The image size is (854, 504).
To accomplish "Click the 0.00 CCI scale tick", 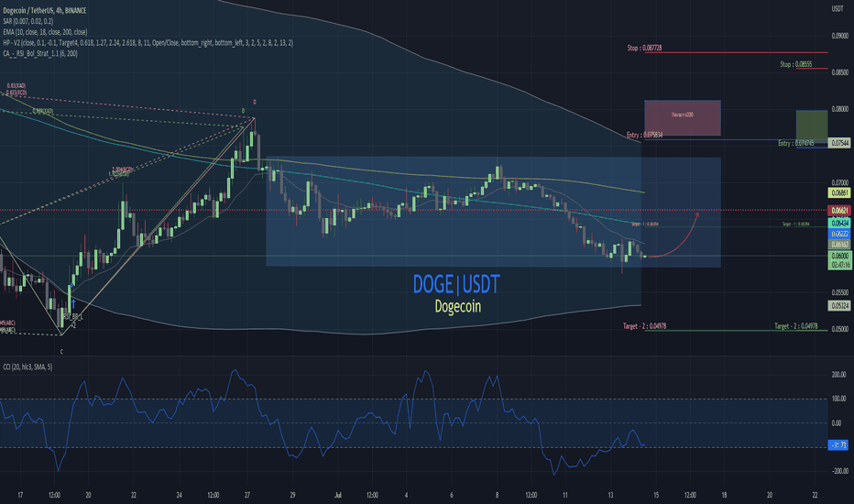I will (837, 422).
